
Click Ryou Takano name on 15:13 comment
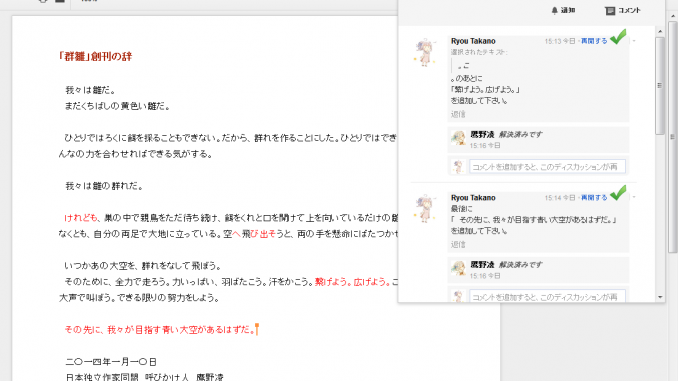tap(473, 41)
